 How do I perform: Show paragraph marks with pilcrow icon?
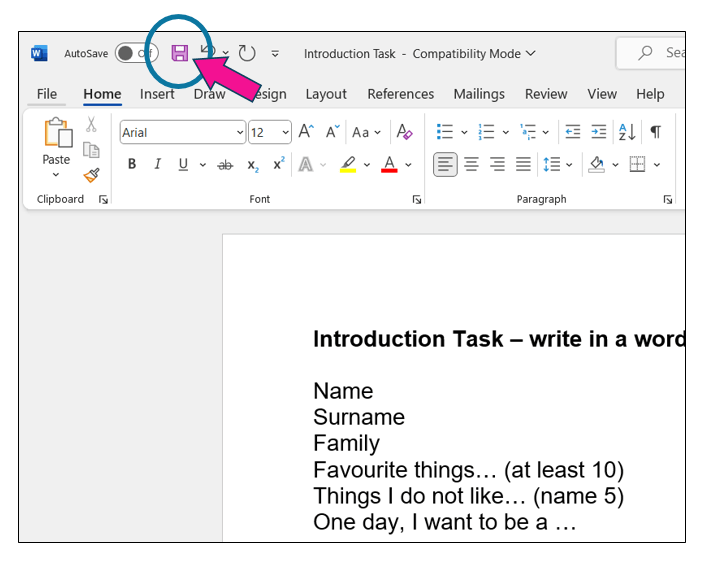(x=656, y=132)
